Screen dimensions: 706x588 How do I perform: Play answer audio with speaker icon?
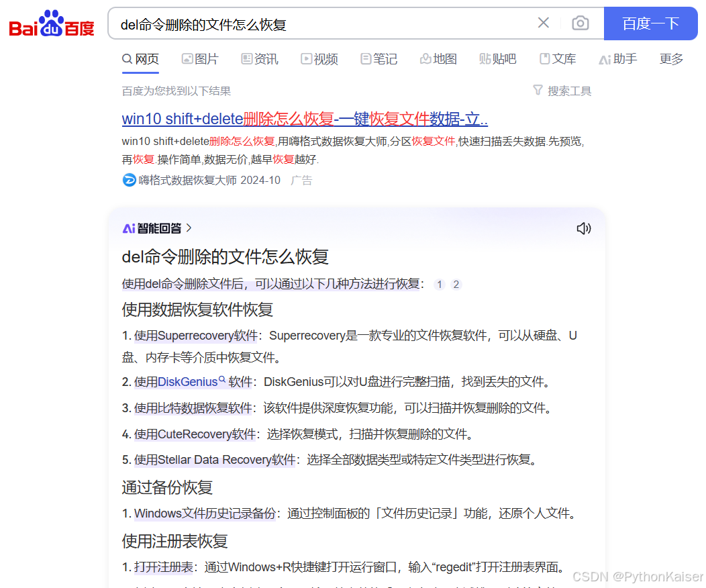(x=584, y=228)
